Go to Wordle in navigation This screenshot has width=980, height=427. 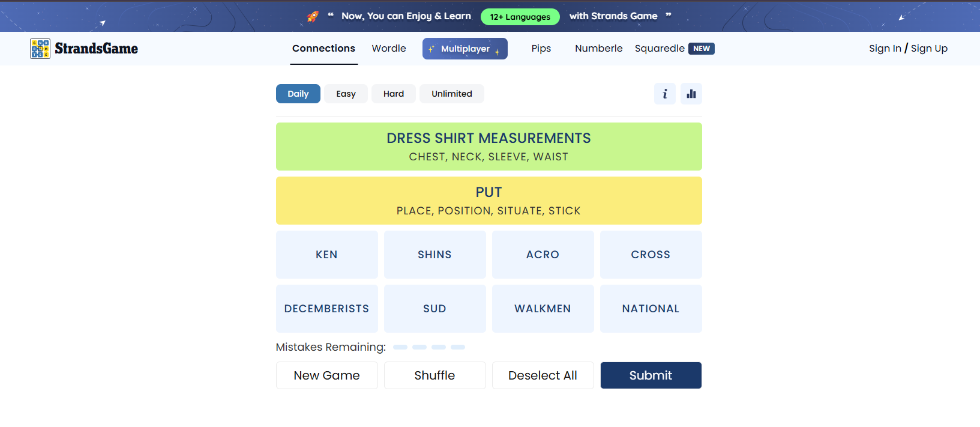pyautogui.click(x=389, y=49)
